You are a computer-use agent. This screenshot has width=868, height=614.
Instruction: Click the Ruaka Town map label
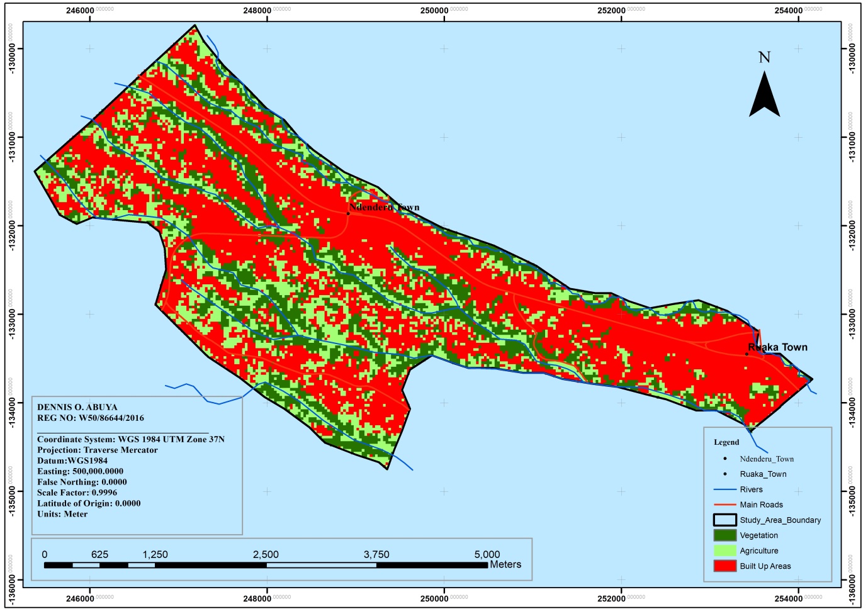pyautogui.click(x=778, y=347)
